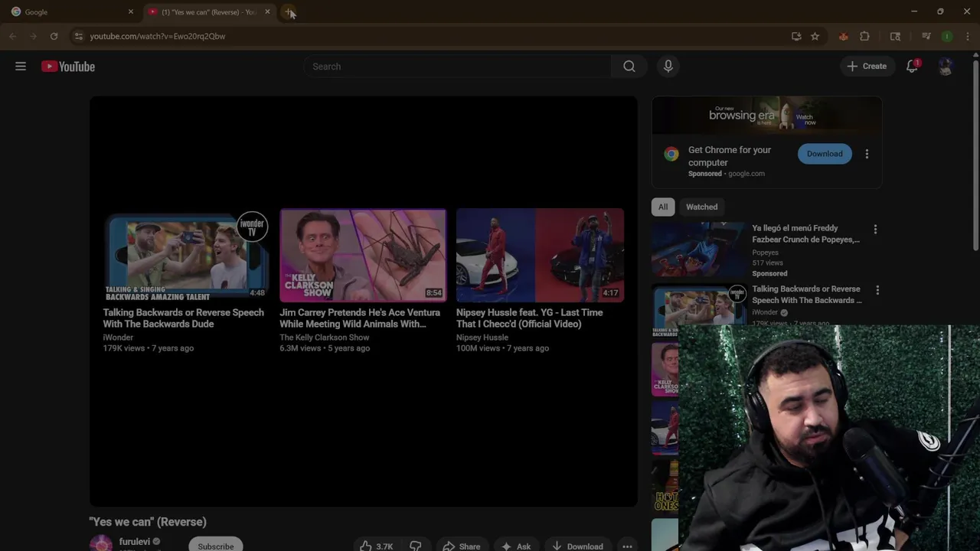
Task: Click 'Talking Backwards or Reverse Speech' title
Action: [x=184, y=318]
